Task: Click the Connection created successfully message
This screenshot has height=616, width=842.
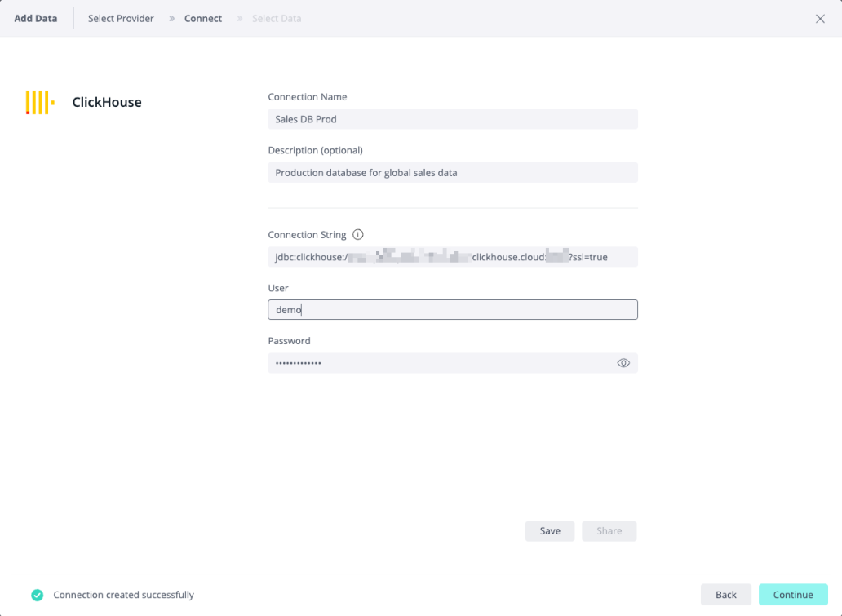Action: 123,595
